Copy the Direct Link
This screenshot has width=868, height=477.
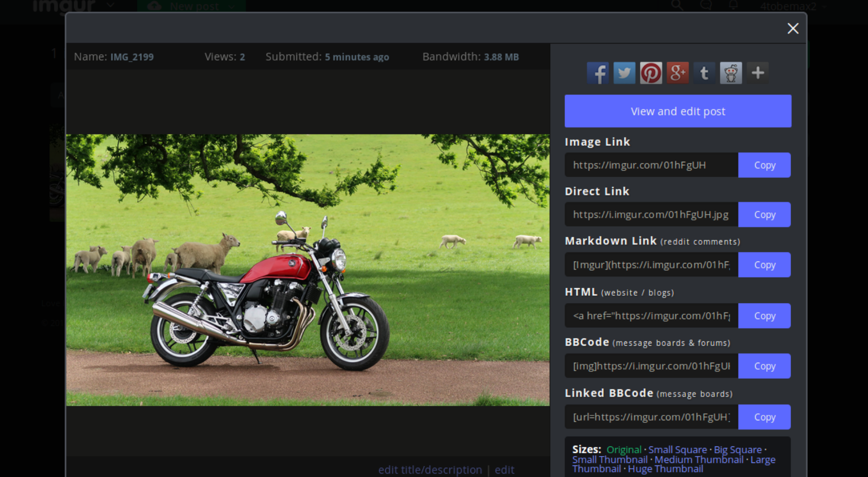point(764,215)
